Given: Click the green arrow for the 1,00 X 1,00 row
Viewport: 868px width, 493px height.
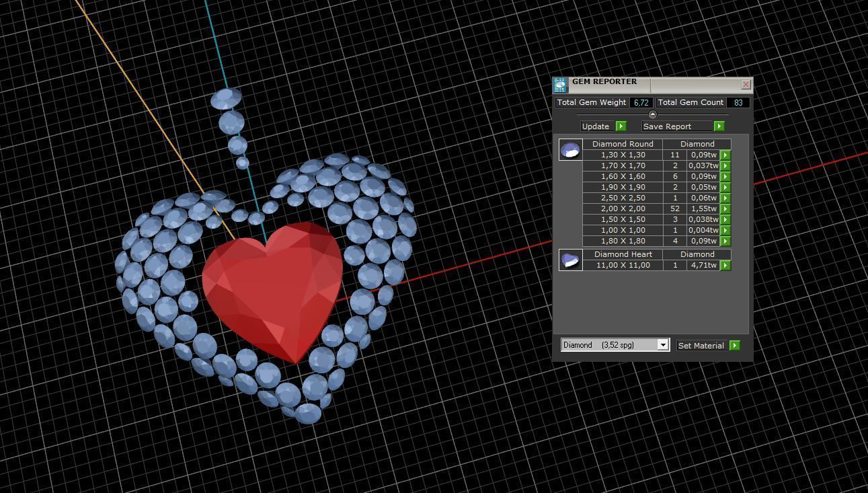Looking at the screenshot, I should (x=725, y=230).
